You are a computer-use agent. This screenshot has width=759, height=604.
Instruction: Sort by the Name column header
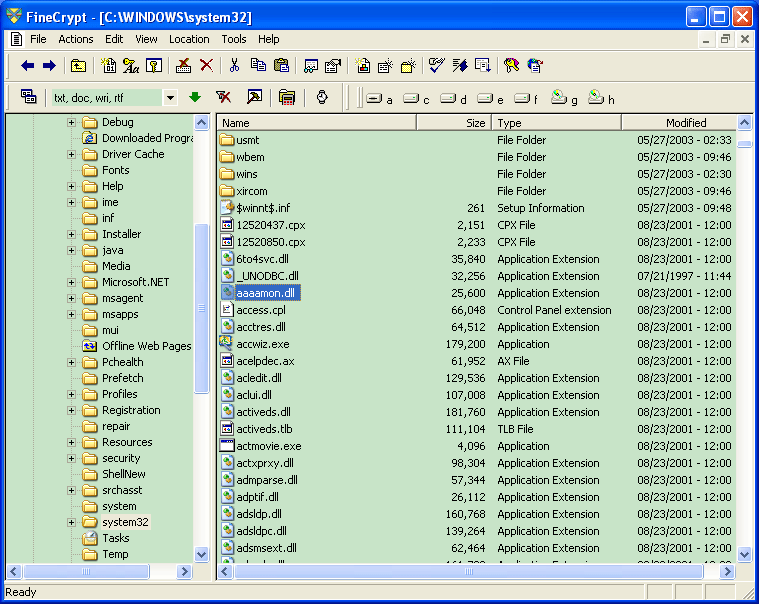pyautogui.click(x=317, y=123)
